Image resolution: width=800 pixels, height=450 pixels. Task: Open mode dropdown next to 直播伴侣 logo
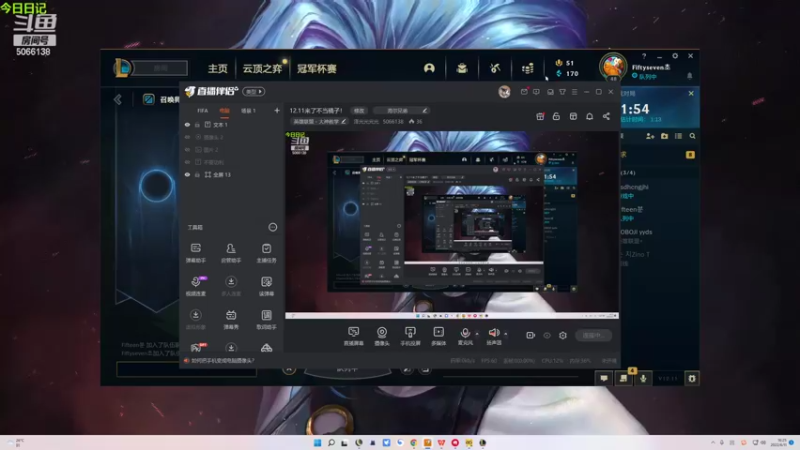(254, 92)
